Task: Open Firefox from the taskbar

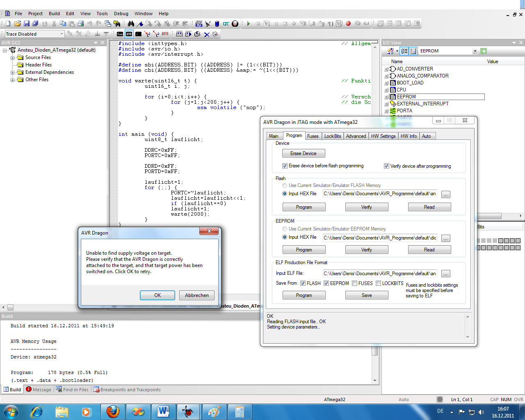Action: pos(113,411)
